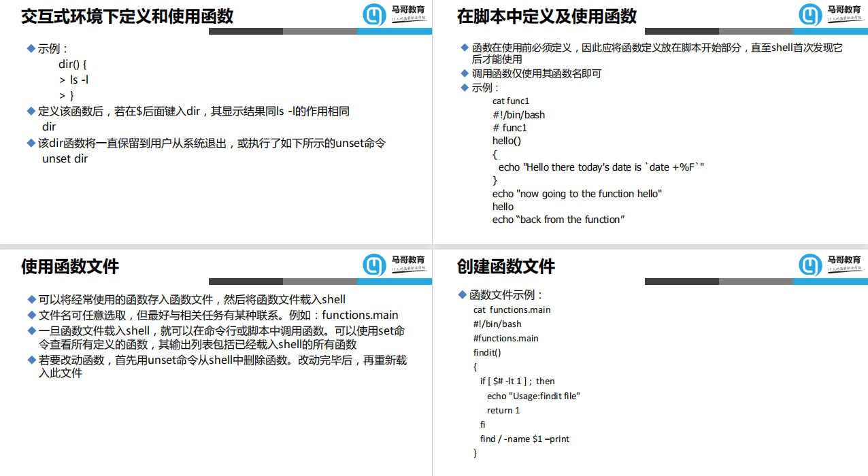
Task: Click "#!/bin/bash" below cat functions.main
Action: [x=498, y=324]
